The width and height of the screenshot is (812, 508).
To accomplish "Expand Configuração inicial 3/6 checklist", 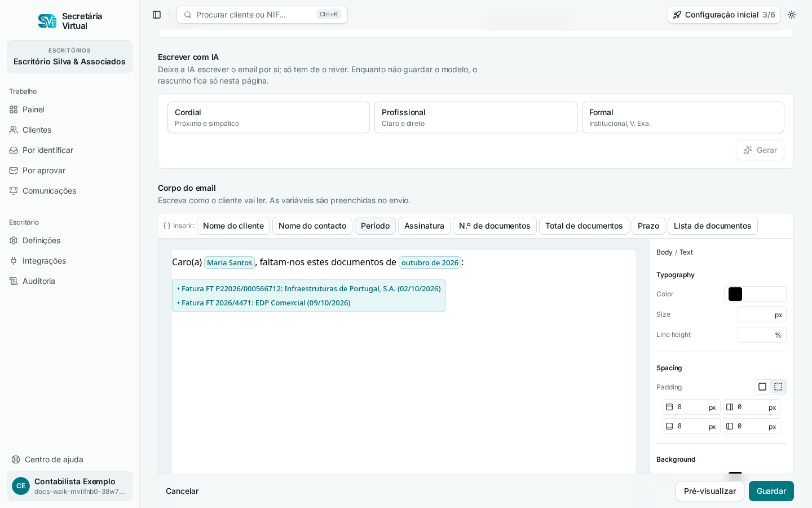I will [x=724, y=15].
